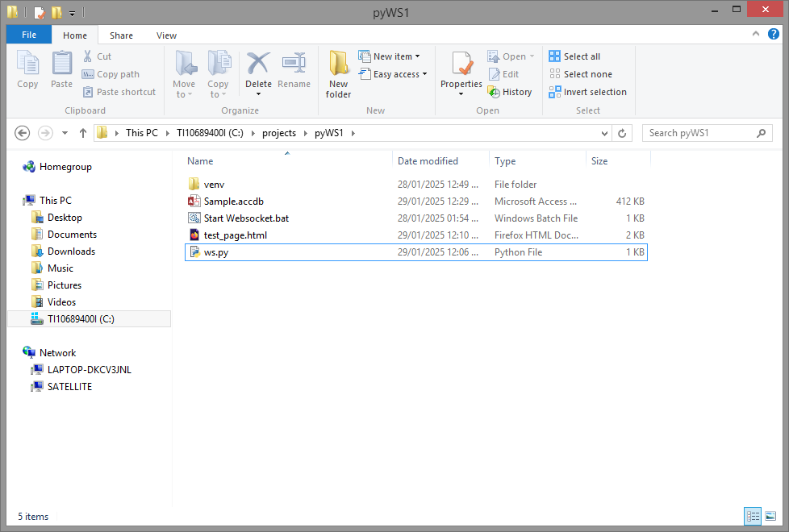
Task: Click the Move to ribbon icon
Action: (185, 64)
